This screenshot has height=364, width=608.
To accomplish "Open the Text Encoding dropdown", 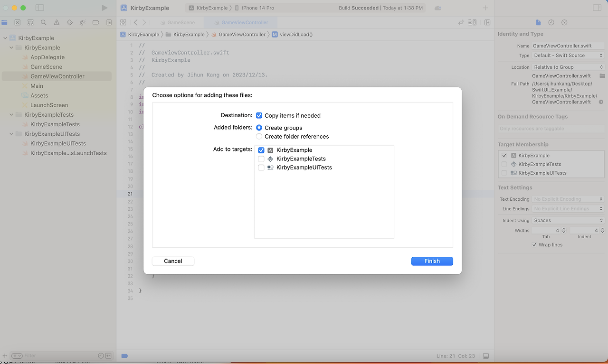I will coord(568,199).
